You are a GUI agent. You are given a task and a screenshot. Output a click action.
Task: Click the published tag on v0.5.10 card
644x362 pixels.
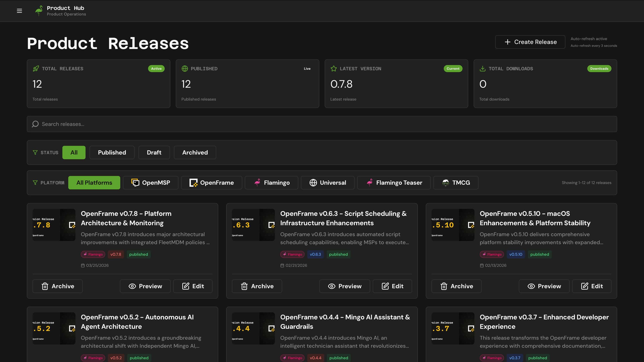pos(540,255)
